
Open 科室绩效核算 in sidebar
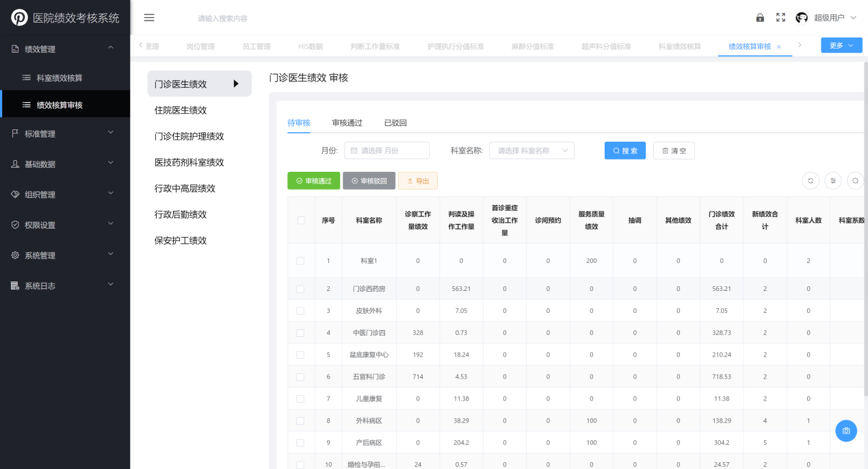pyautogui.click(x=65, y=78)
